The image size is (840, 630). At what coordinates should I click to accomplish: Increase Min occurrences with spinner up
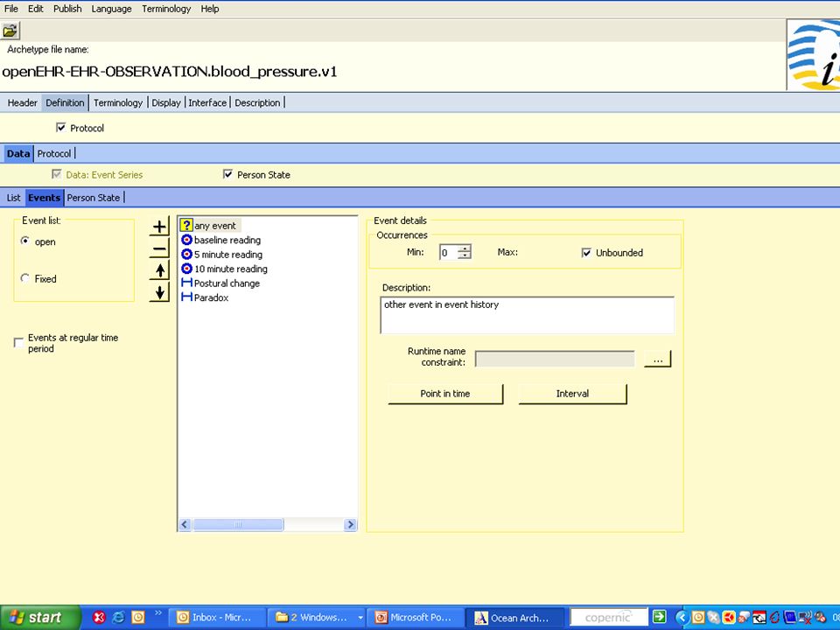(465, 248)
